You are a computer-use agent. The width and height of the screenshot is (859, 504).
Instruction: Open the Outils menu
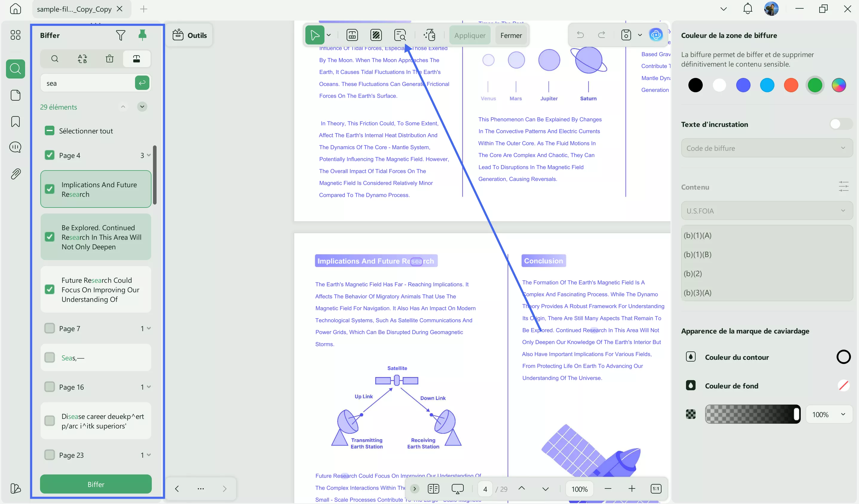tap(189, 36)
